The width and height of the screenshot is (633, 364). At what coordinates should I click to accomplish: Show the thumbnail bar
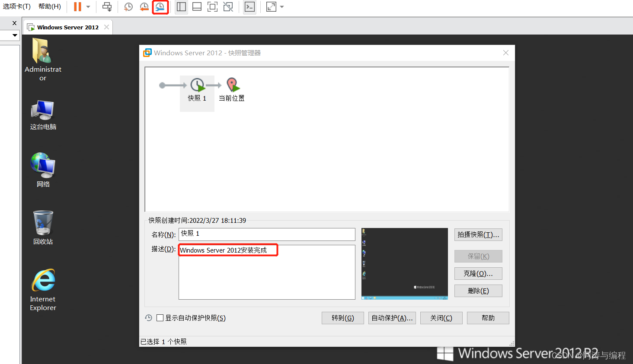[197, 7]
